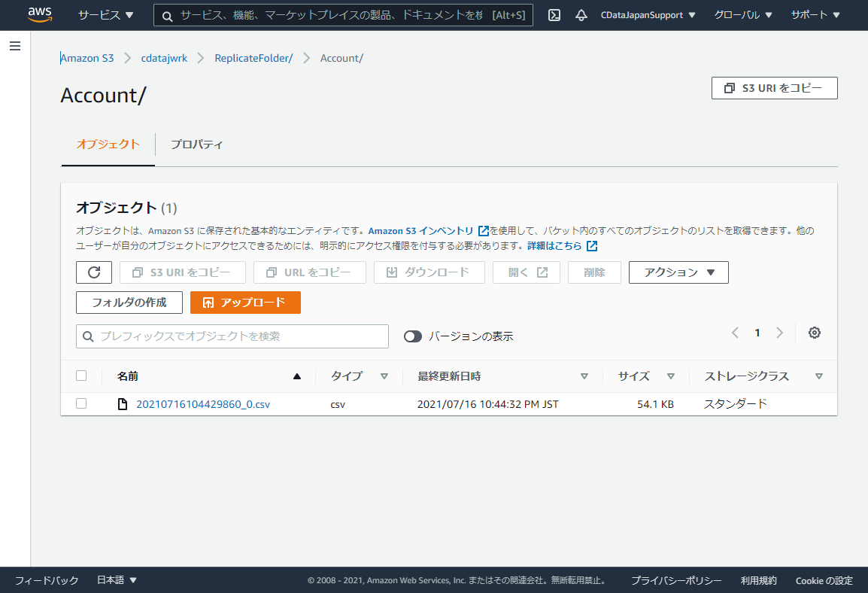Open the object list preferences gear
The image size is (868, 593).
[814, 332]
